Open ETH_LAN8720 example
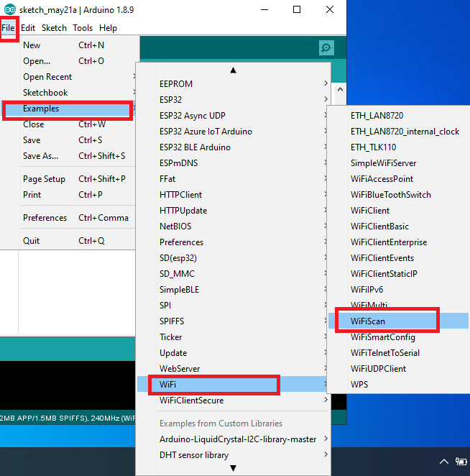The width and height of the screenshot is (470, 476). (399, 116)
